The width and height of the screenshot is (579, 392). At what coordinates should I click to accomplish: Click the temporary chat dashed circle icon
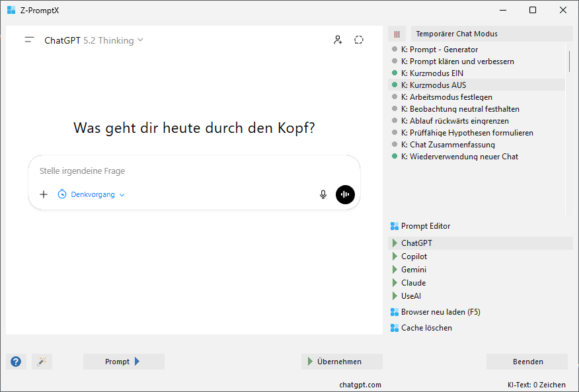coord(359,40)
